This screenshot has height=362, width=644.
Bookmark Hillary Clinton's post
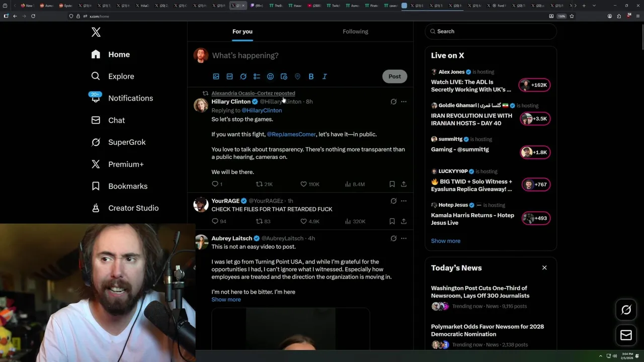point(392,184)
